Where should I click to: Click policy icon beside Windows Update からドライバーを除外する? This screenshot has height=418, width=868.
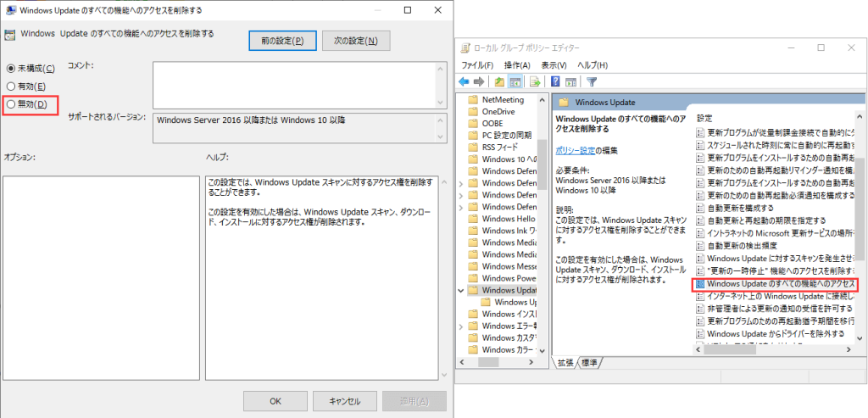coord(700,333)
